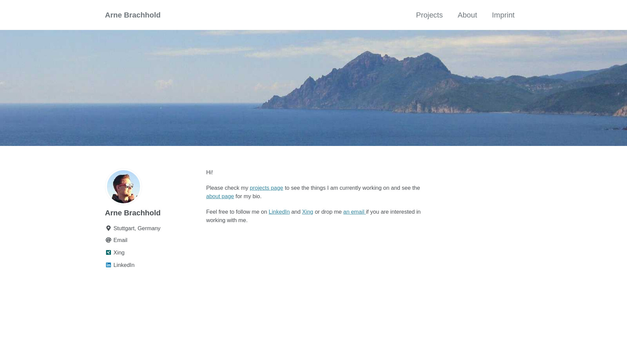Click the coastal mountain banner image
This screenshot has width=627, height=364.
point(313,88)
